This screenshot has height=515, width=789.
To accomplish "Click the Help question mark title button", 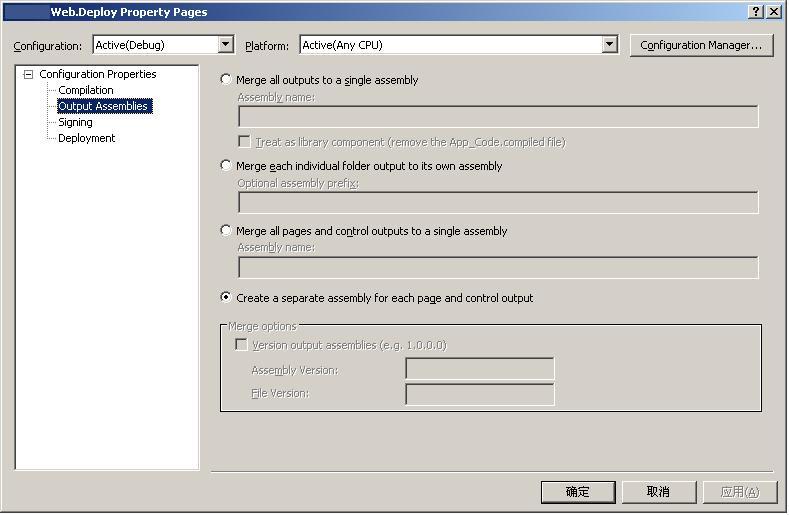I will [756, 12].
